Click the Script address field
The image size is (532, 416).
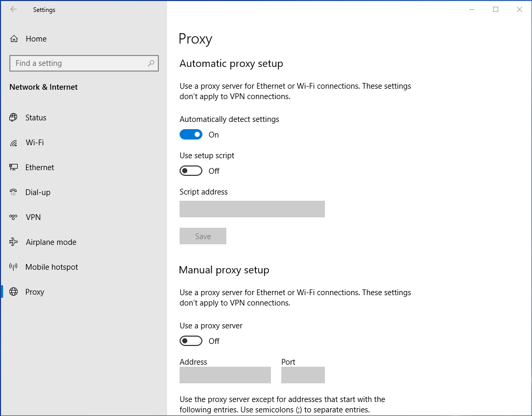[x=252, y=209]
